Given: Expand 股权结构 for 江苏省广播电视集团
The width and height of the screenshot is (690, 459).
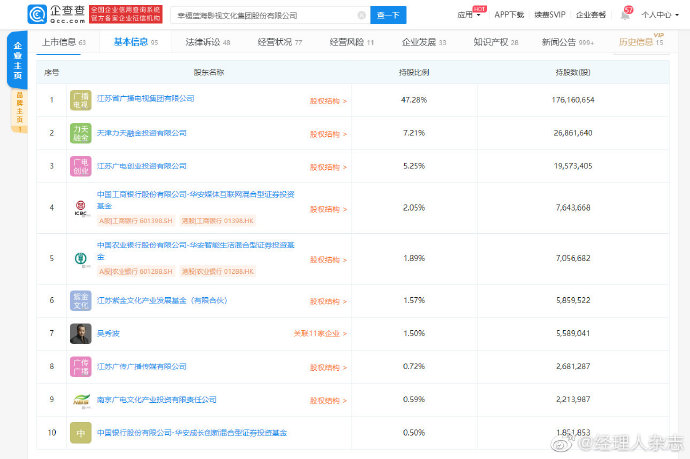Looking at the screenshot, I should (327, 101).
